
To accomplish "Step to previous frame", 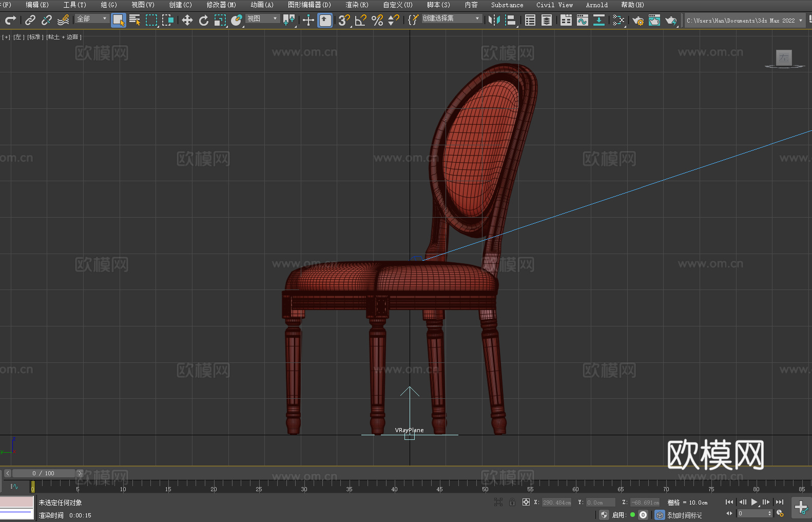I will coord(742,502).
